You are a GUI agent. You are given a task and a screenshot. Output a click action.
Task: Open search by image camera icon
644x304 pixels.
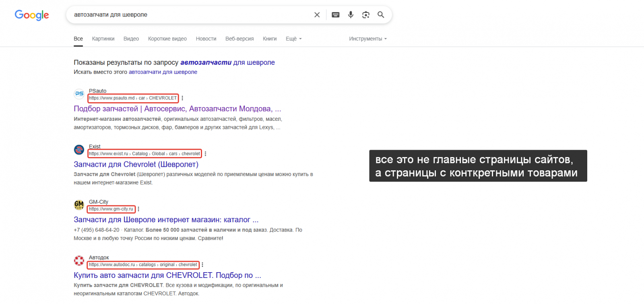tap(366, 15)
